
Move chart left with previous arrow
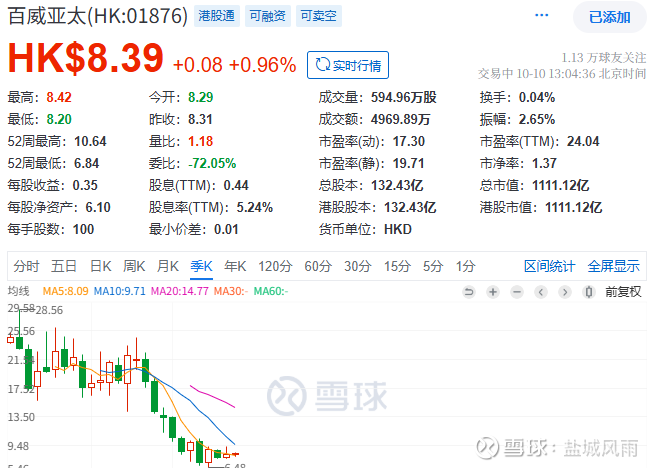click(541, 292)
